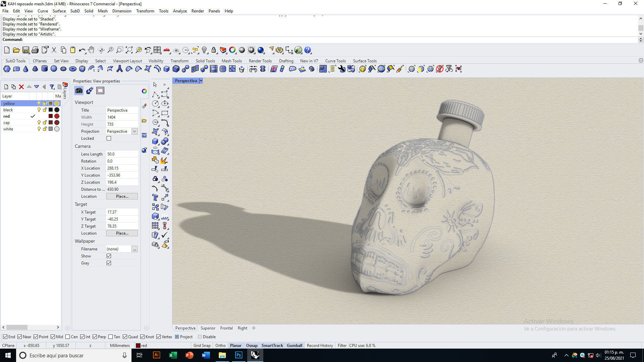
Task: Open Options with the gear icon
Action: [279, 50]
